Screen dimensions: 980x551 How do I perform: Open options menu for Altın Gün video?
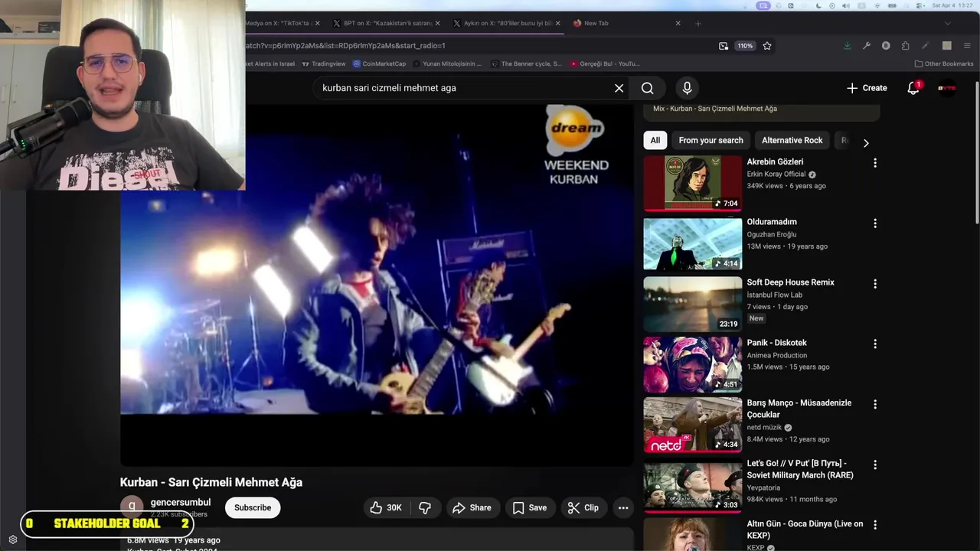[875, 525]
